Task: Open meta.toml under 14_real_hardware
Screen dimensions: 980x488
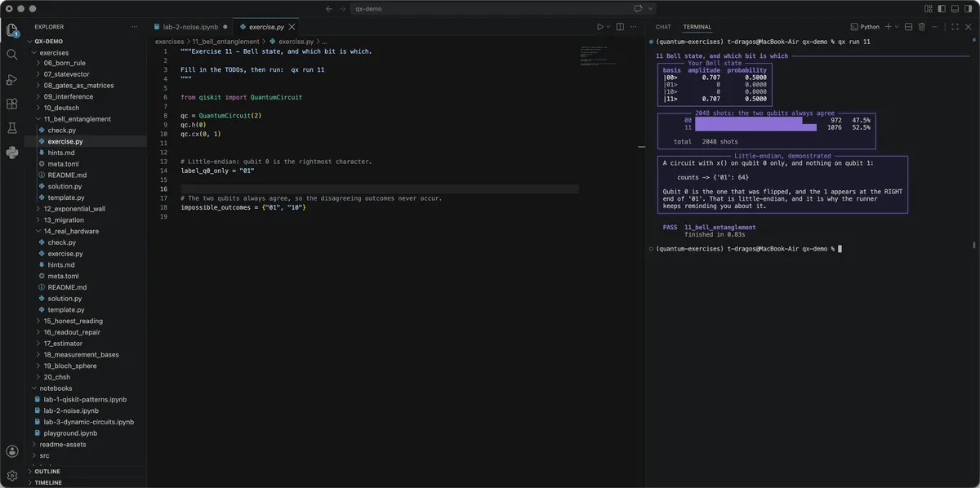Action: point(63,276)
